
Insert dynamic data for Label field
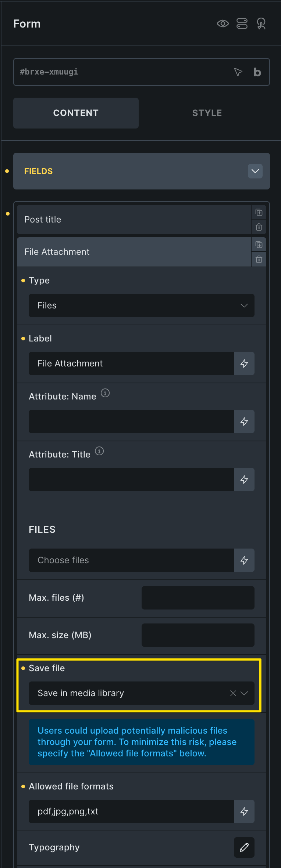(x=244, y=364)
